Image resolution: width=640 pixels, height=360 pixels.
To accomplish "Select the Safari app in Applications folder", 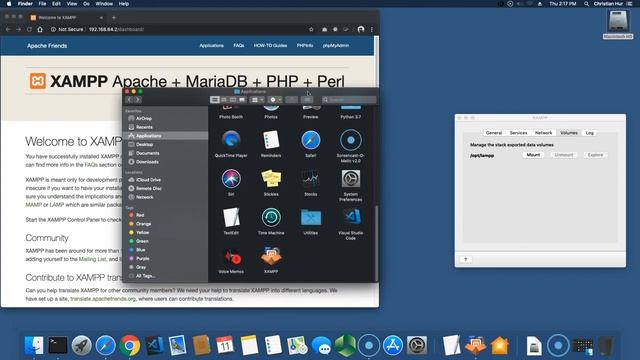I will click(x=311, y=140).
